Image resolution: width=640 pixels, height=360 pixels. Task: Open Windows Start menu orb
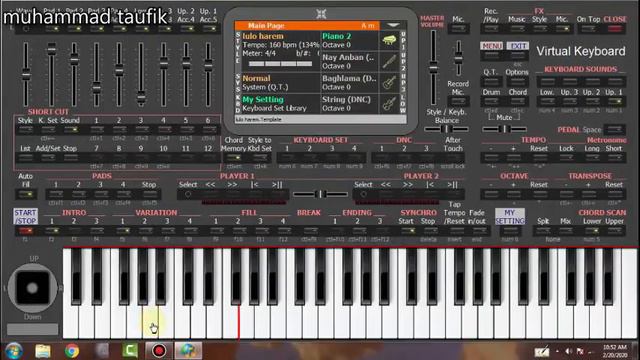[13, 351]
